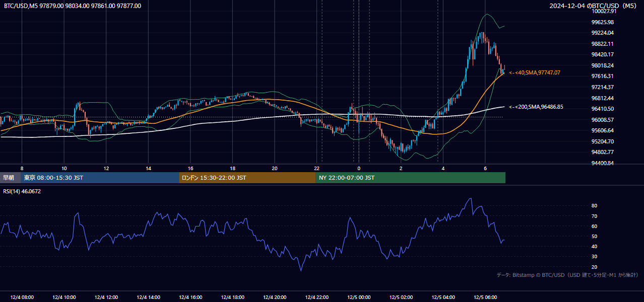Click hour tick 2 under the price chart
This screenshot has height=302, width=644.
(x=401, y=168)
